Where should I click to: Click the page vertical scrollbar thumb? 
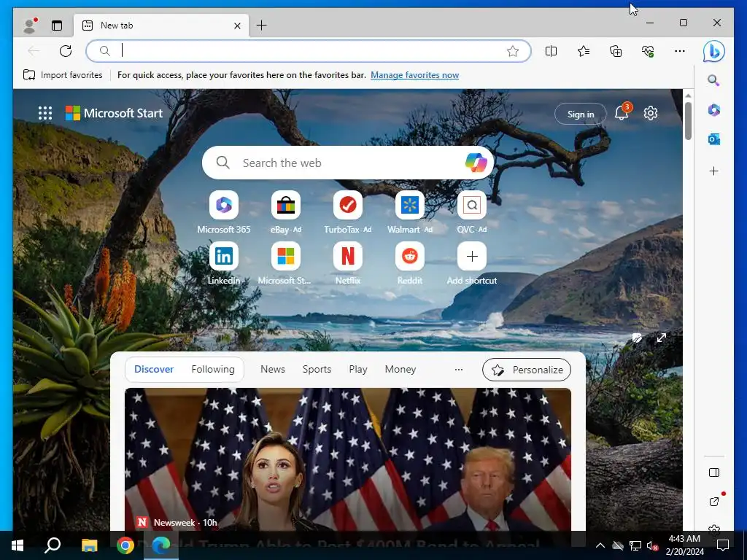688,120
